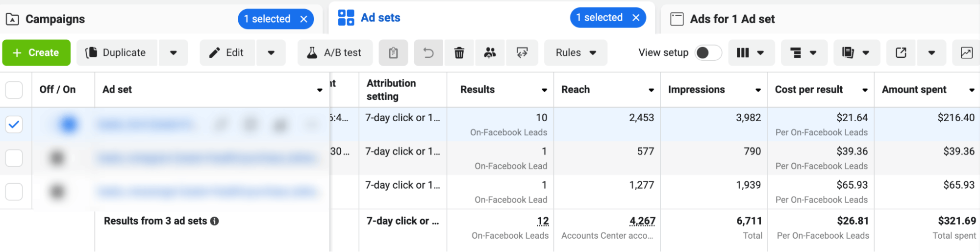
Task: Expand the Edit dropdown arrow
Action: click(271, 53)
